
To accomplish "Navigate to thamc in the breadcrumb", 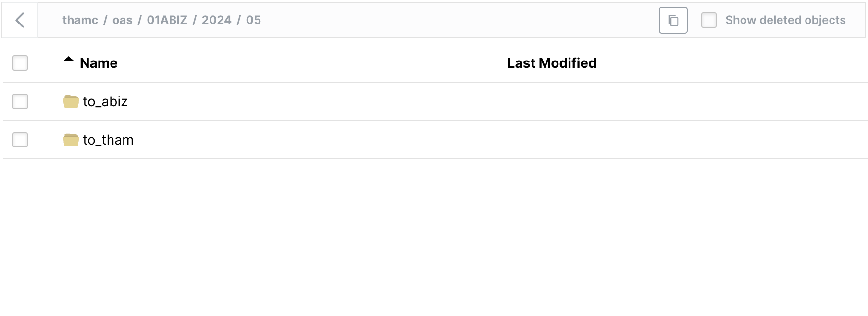I will tap(80, 20).
